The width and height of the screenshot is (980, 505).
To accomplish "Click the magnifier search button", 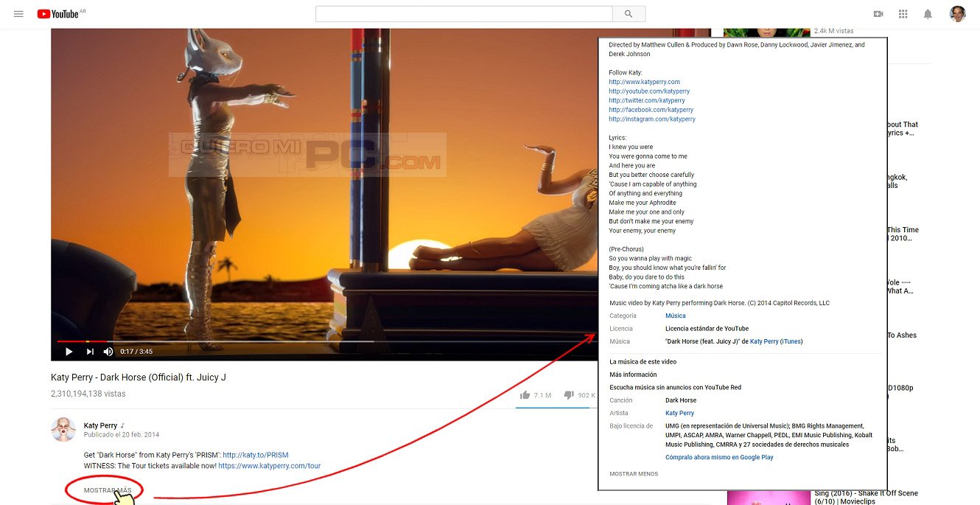I will click(x=629, y=14).
